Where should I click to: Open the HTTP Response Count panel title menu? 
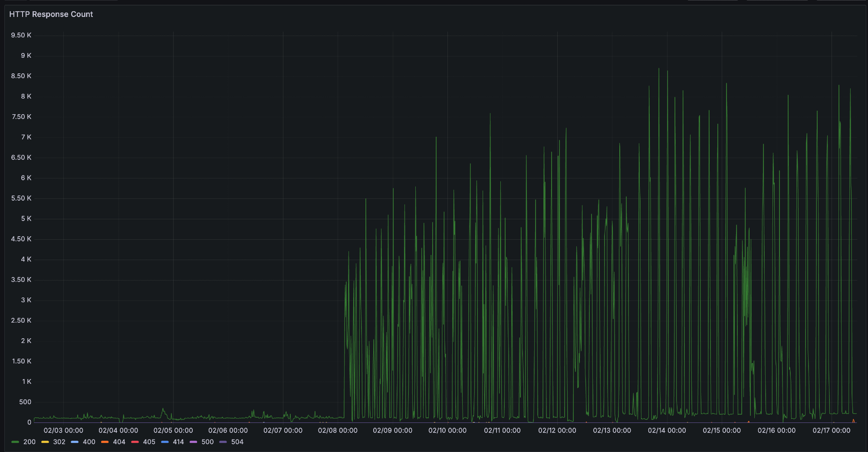point(51,14)
